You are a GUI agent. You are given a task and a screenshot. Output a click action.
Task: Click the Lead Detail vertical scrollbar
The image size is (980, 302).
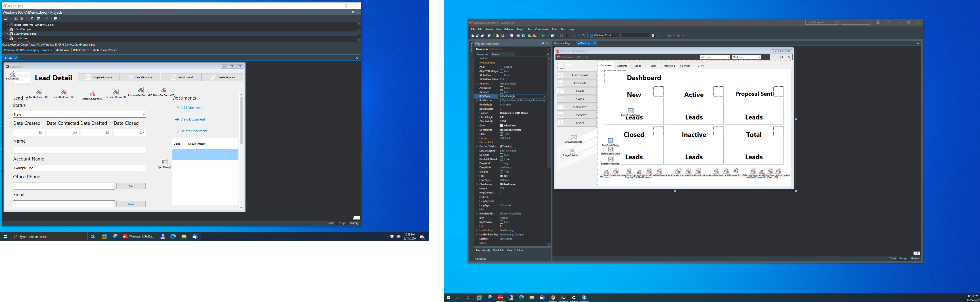[x=241, y=151]
